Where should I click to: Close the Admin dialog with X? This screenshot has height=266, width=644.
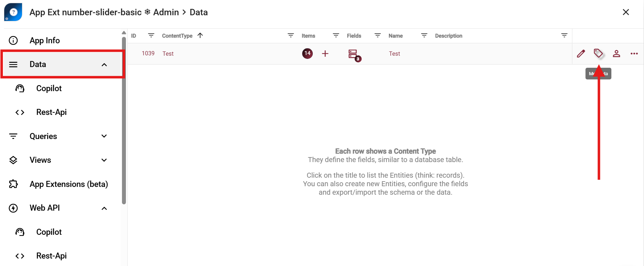point(626,12)
